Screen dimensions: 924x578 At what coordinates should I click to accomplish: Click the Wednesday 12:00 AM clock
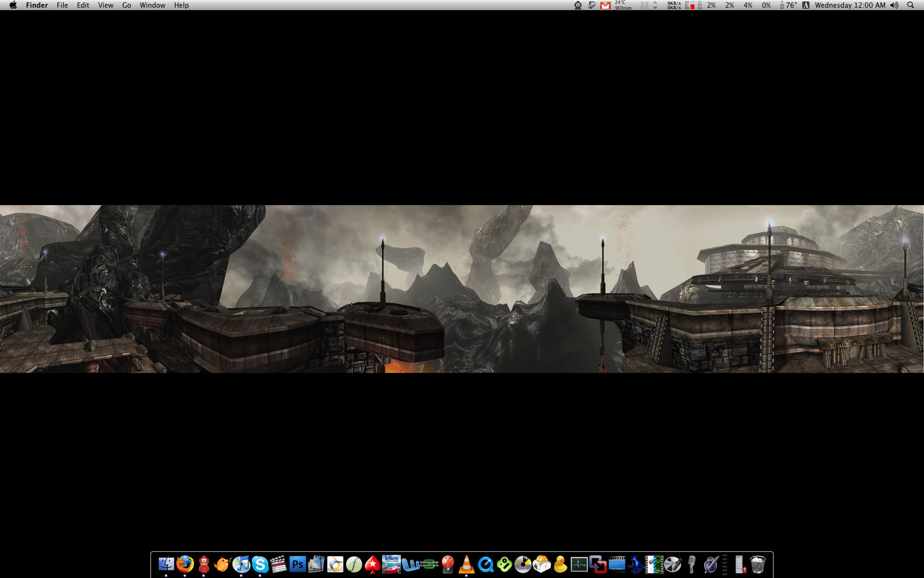pos(850,5)
